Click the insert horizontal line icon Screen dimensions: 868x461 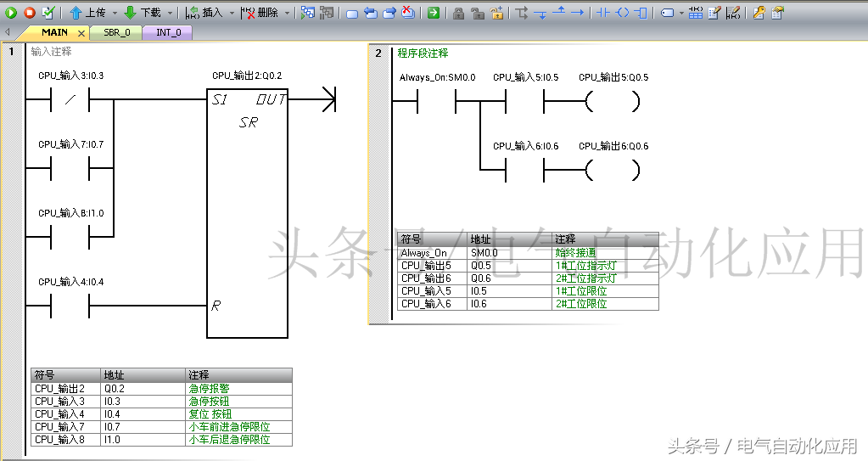[577, 12]
